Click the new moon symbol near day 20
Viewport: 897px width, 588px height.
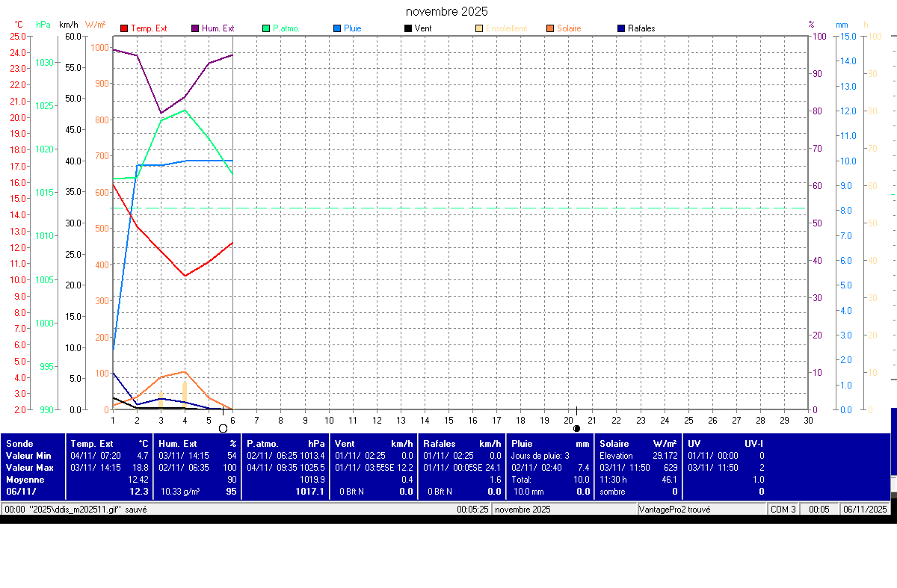click(x=576, y=428)
